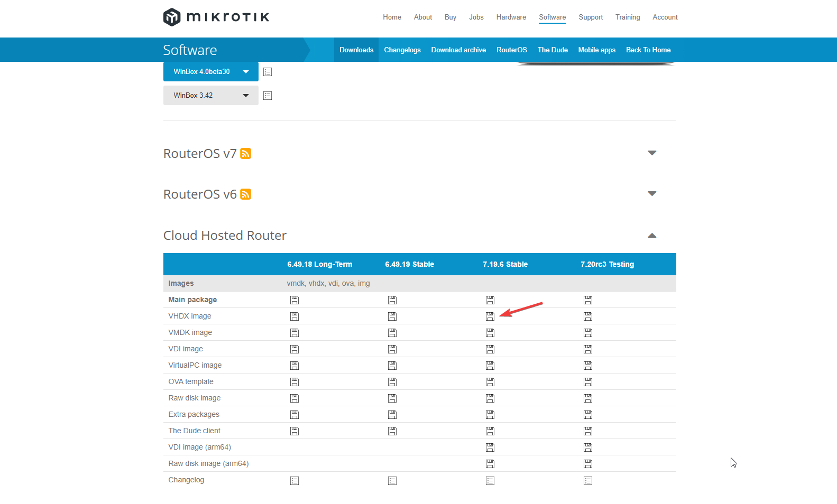837x504 pixels.
Task: Open Account in top navigation
Action: pyautogui.click(x=665, y=17)
